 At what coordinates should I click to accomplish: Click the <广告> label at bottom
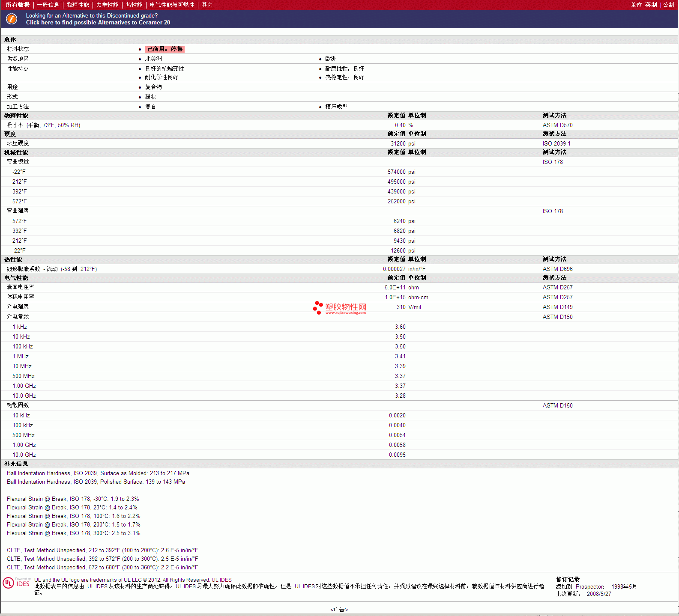(339, 610)
